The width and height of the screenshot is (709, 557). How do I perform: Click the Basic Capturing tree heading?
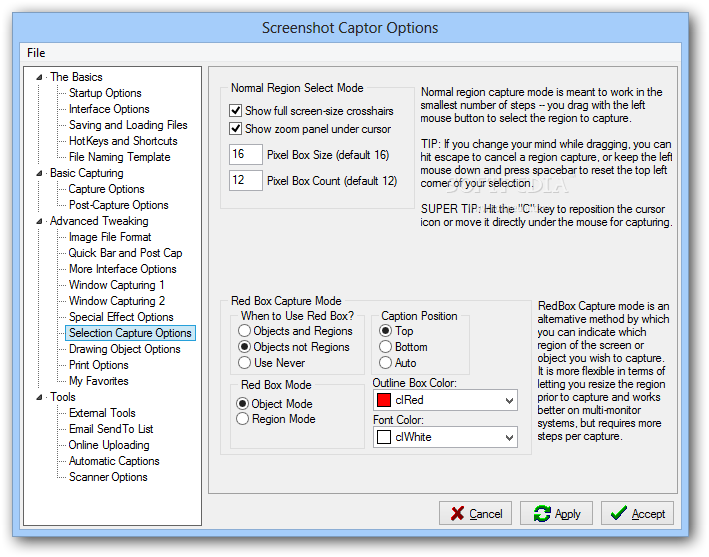click(86, 173)
